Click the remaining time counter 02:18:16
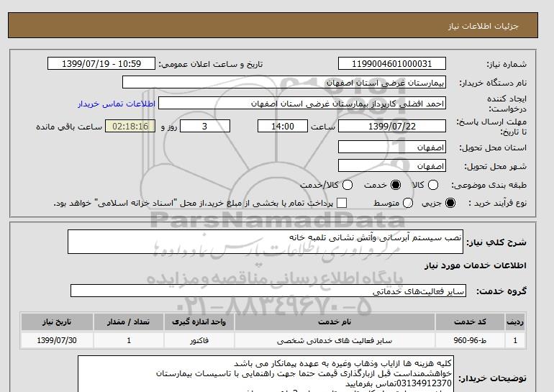Image resolution: width=554 pixels, height=392 pixels. pyautogui.click(x=130, y=126)
